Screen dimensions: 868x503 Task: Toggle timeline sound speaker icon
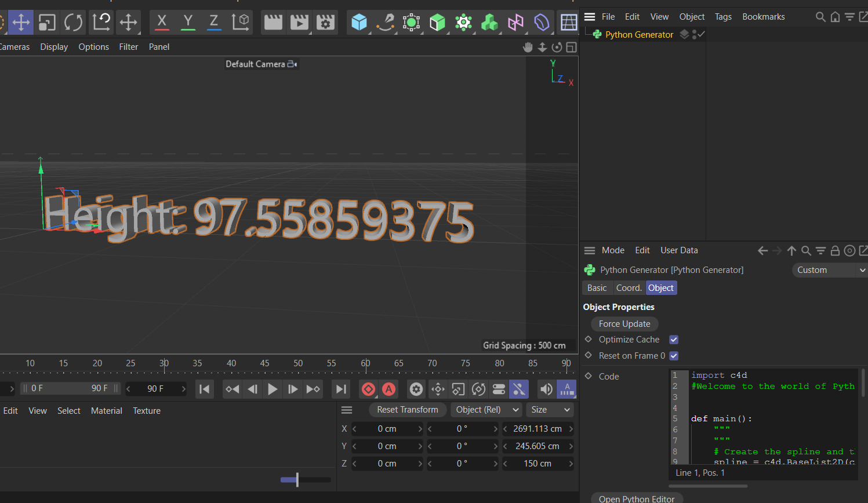546,389
